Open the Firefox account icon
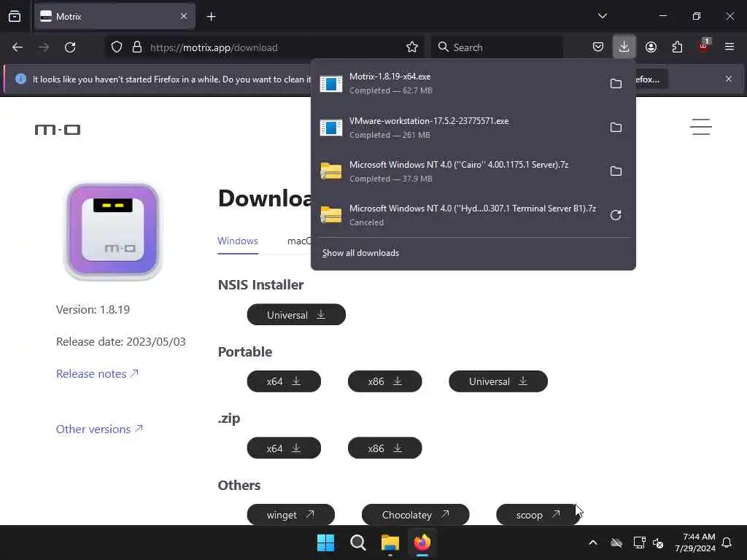The image size is (747, 560). (651, 47)
